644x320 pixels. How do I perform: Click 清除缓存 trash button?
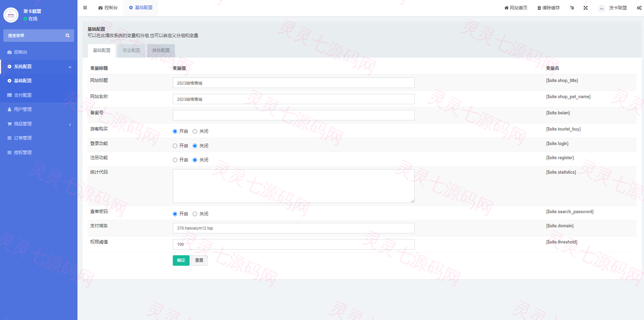pos(548,8)
